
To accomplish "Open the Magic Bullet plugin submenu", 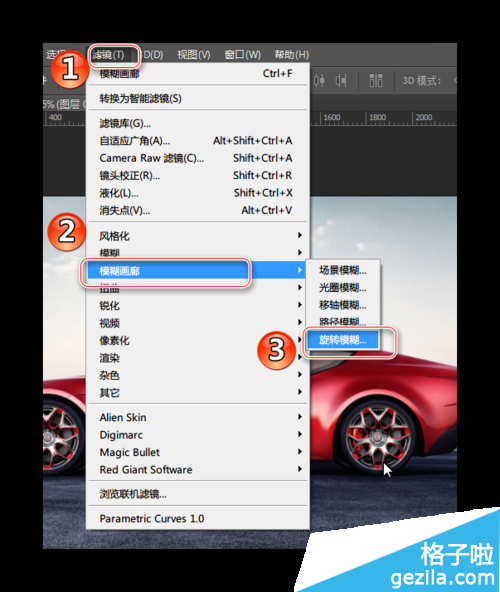I will [x=197, y=452].
